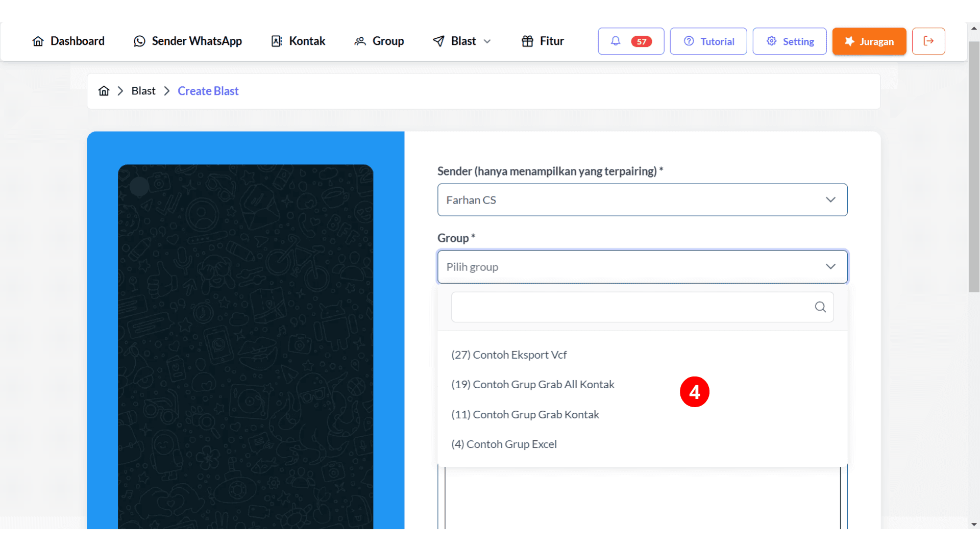Expand the Group selection dropdown
980x551 pixels.
(x=642, y=266)
